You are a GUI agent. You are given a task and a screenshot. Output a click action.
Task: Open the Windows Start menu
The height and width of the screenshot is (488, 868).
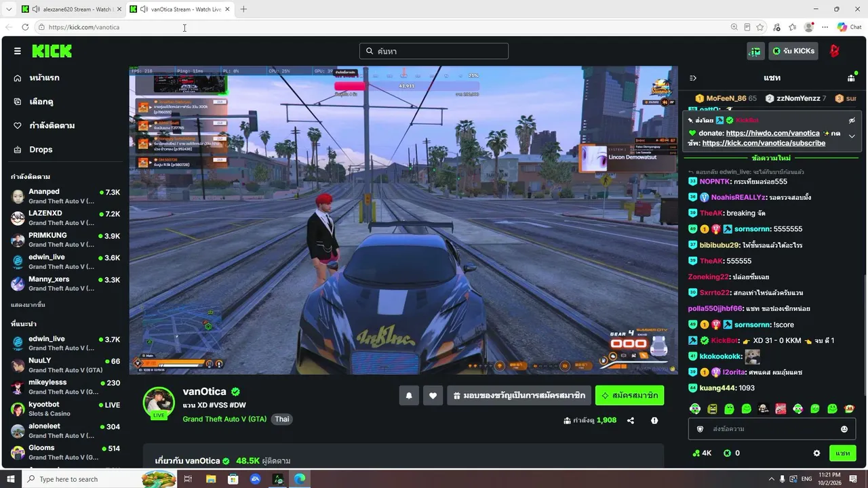point(10,479)
